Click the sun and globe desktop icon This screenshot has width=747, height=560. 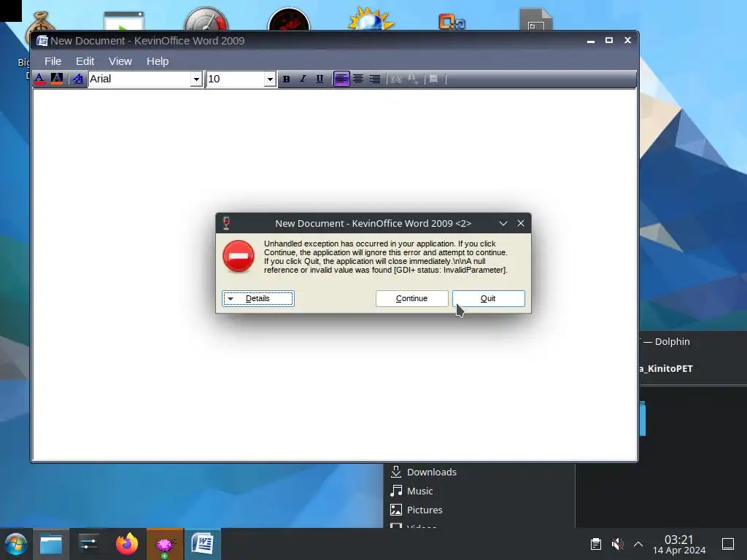[371, 19]
